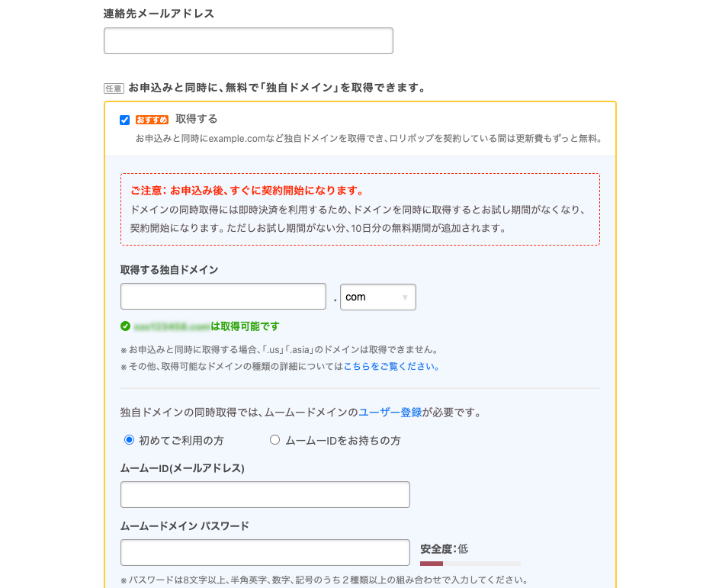
Task: Enable the 取得する domain checkbox
Action: (x=125, y=120)
